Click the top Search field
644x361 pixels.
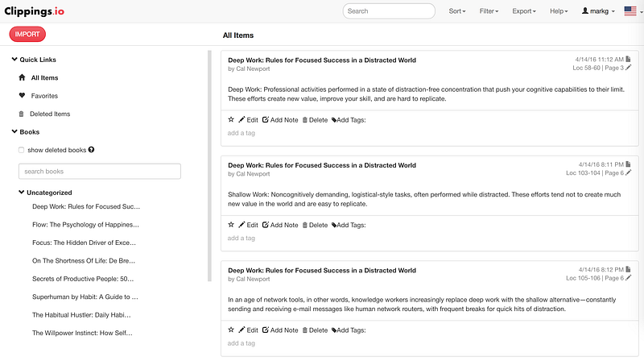389,11
